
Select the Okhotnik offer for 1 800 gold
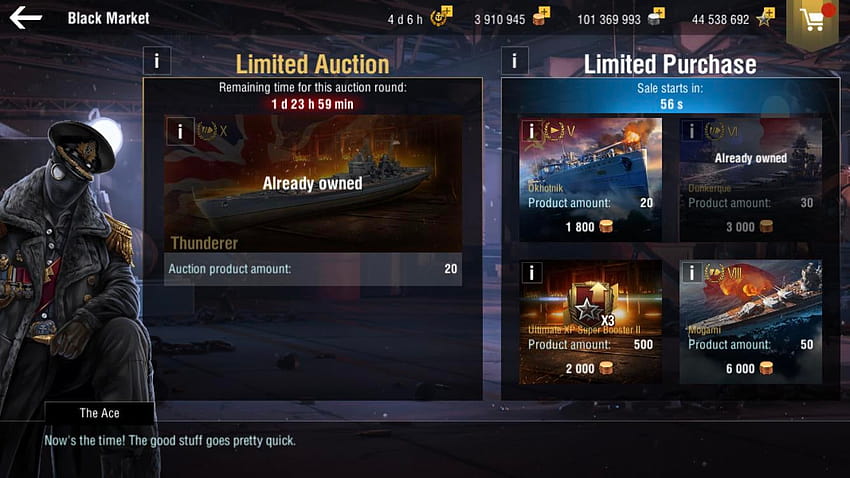pyautogui.click(x=590, y=180)
